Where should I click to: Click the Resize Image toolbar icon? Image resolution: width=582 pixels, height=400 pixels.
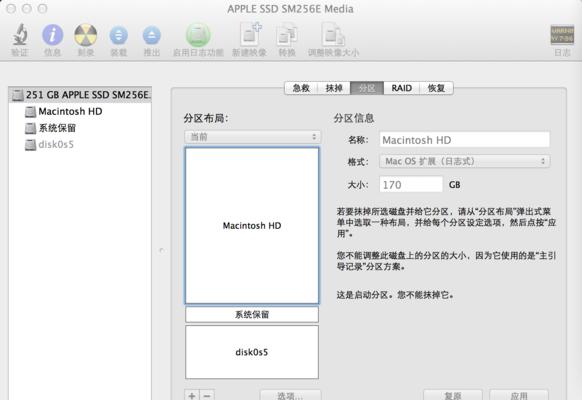click(333, 35)
